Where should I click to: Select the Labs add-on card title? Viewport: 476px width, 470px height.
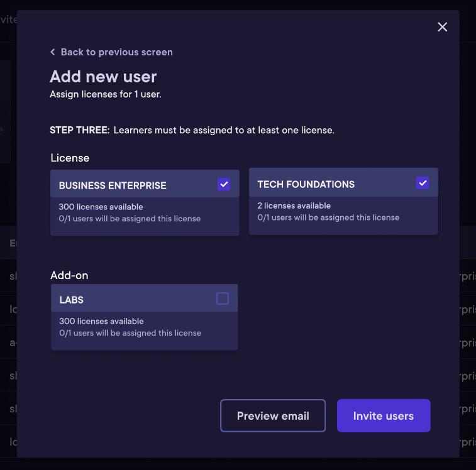click(x=71, y=300)
